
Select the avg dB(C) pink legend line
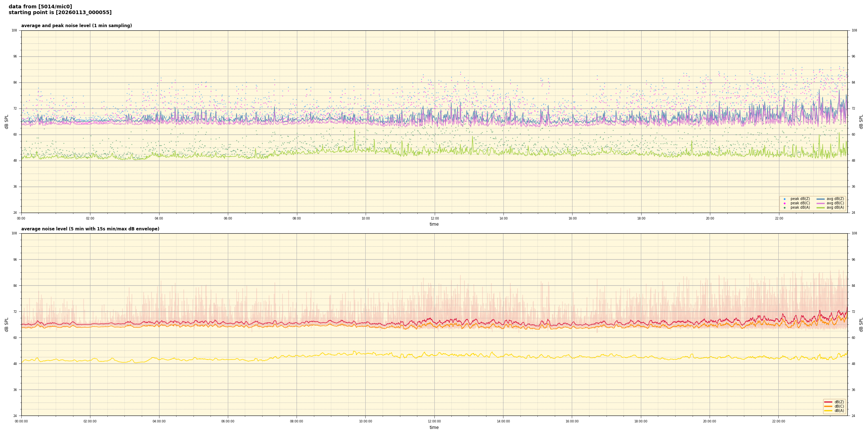[821, 203]
